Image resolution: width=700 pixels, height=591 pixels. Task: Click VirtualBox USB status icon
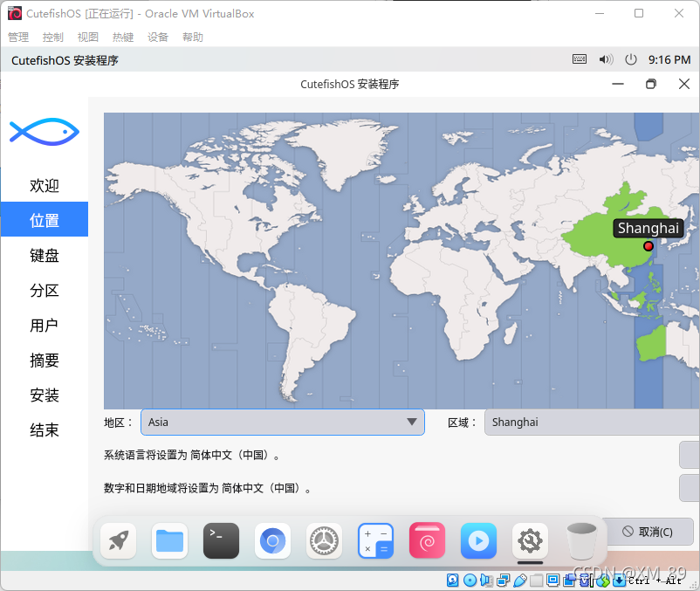click(x=520, y=580)
